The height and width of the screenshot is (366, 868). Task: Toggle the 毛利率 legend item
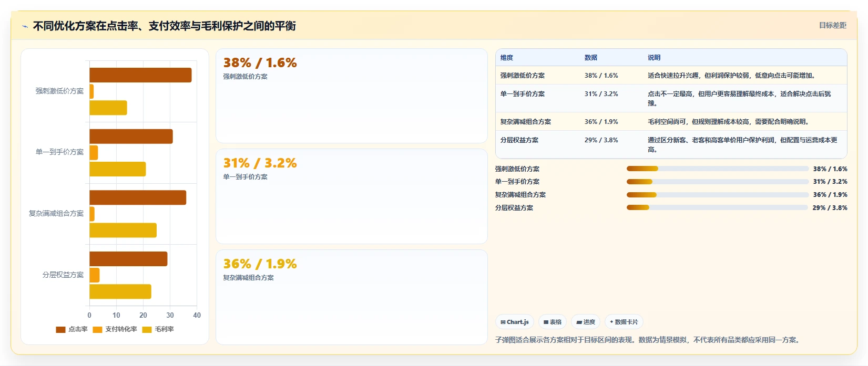[158, 329]
